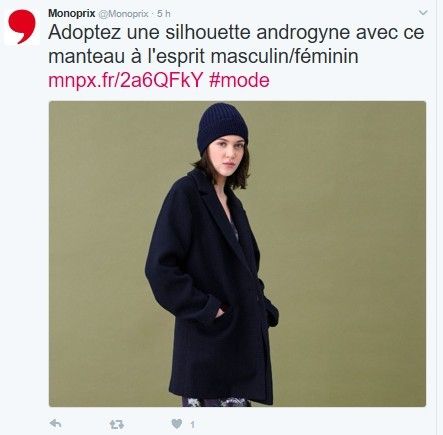Click the @Monoprix handle
Viewport: 443px width, 435px height.
123,14
